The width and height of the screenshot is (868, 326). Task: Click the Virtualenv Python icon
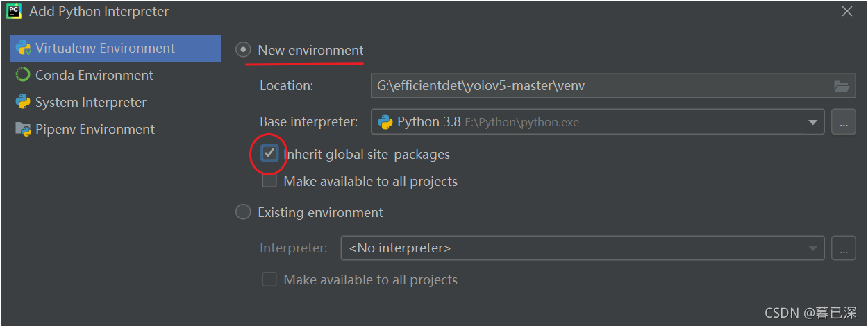[x=23, y=49]
